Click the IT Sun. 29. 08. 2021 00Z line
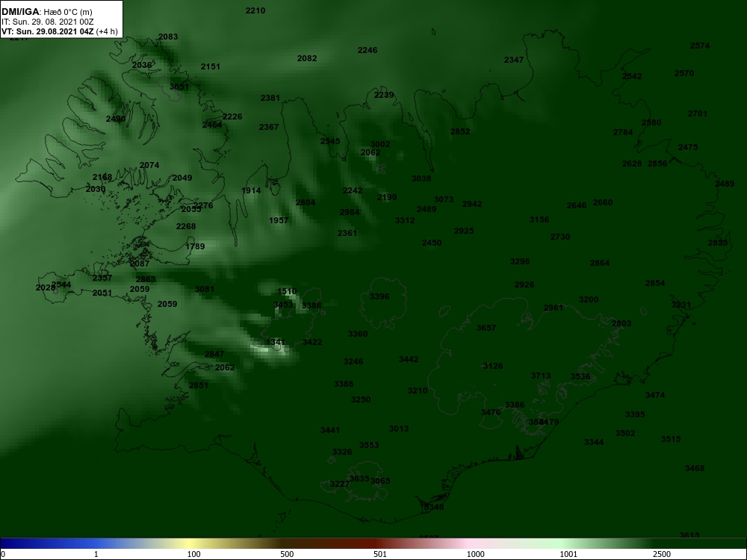Image resolution: width=747 pixels, height=560 pixels. (x=48, y=22)
